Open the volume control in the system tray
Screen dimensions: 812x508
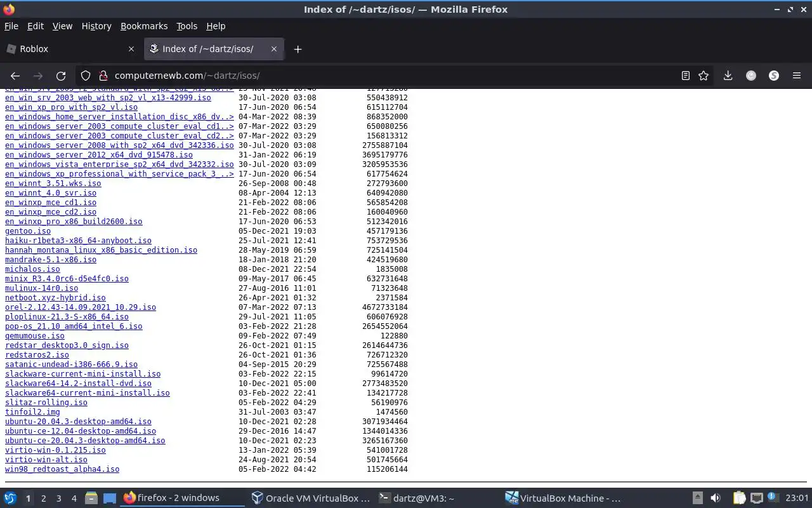(716, 498)
